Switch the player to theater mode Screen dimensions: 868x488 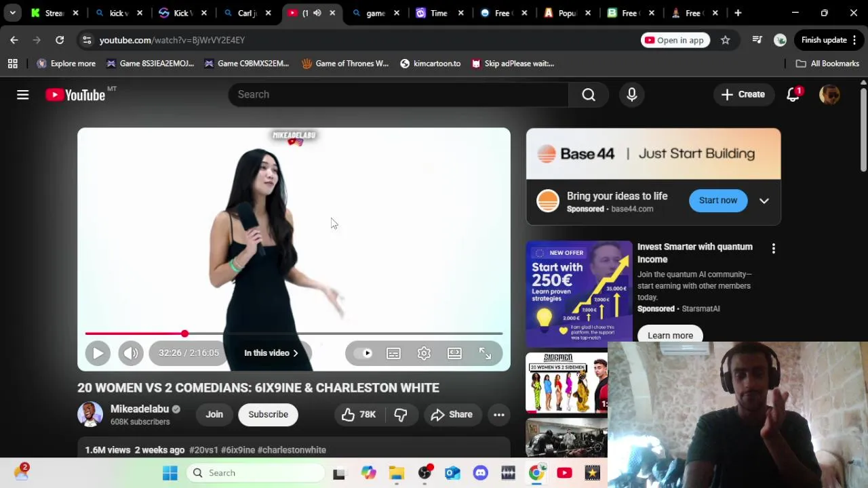pyautogui.click(x=454, y=353)
